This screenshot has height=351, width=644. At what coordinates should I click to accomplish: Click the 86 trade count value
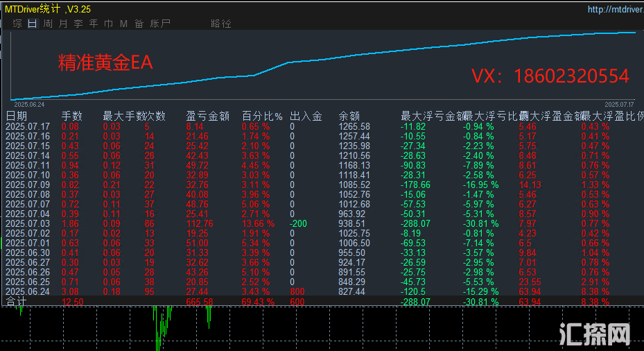click(x=149, y=223)
